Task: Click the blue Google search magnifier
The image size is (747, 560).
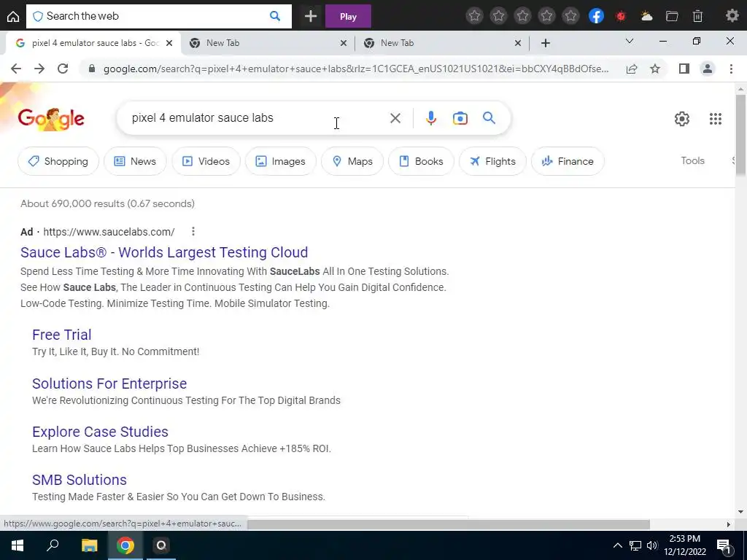Action: pos(489,117)
